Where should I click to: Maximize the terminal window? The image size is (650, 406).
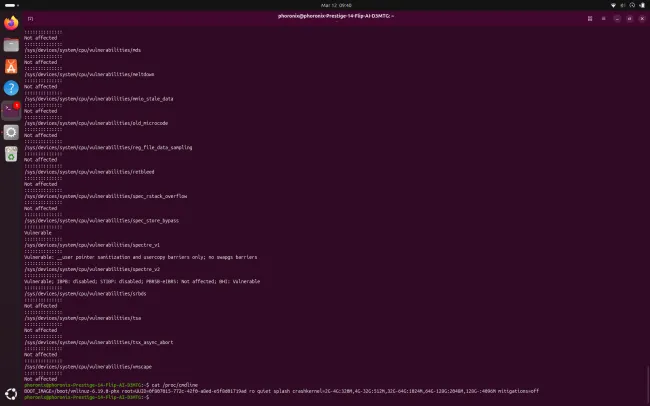click(x=630, y=19)
